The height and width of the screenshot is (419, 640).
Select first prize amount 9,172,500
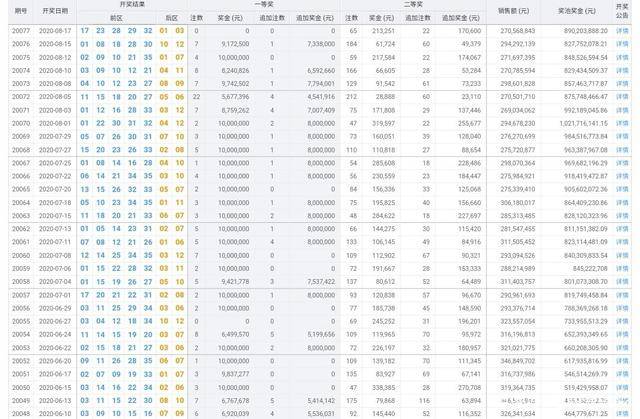(235, 44)
